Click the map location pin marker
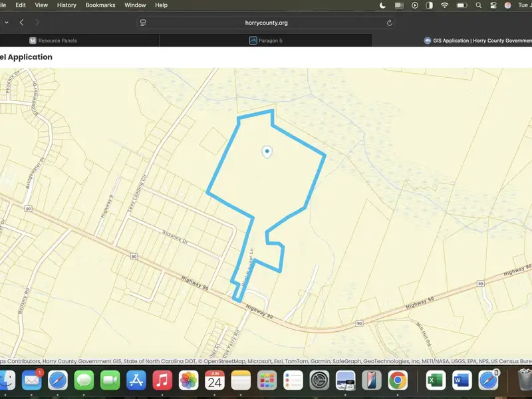The image size is (532, 399). pyautogui.click(x=267, y=152)
